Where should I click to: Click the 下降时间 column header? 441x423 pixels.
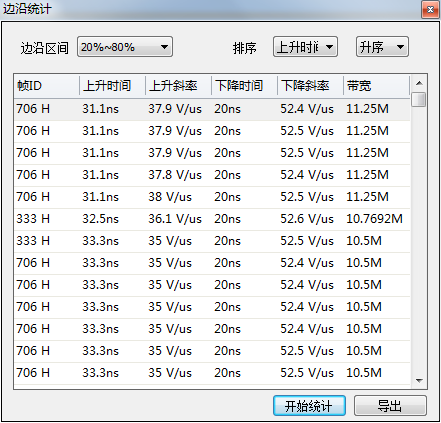click(244, 86)
